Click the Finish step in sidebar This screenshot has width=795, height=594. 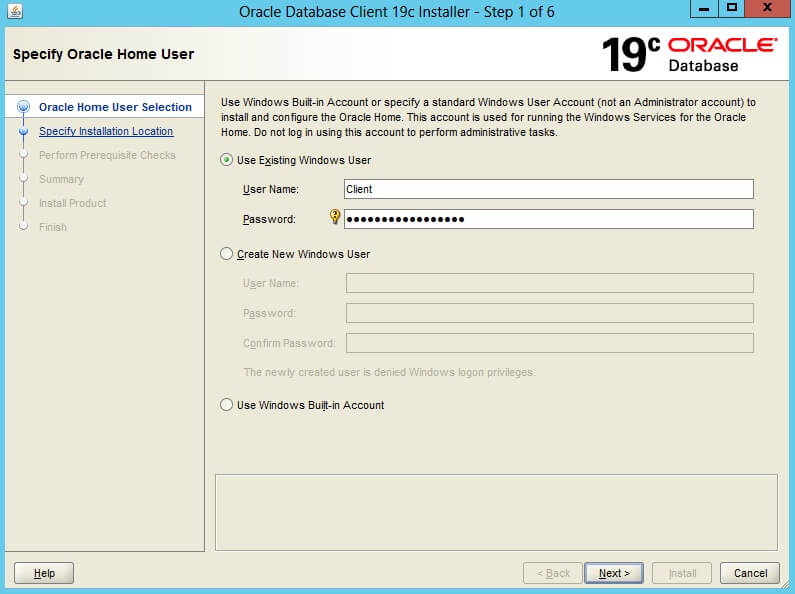(53, 227)
